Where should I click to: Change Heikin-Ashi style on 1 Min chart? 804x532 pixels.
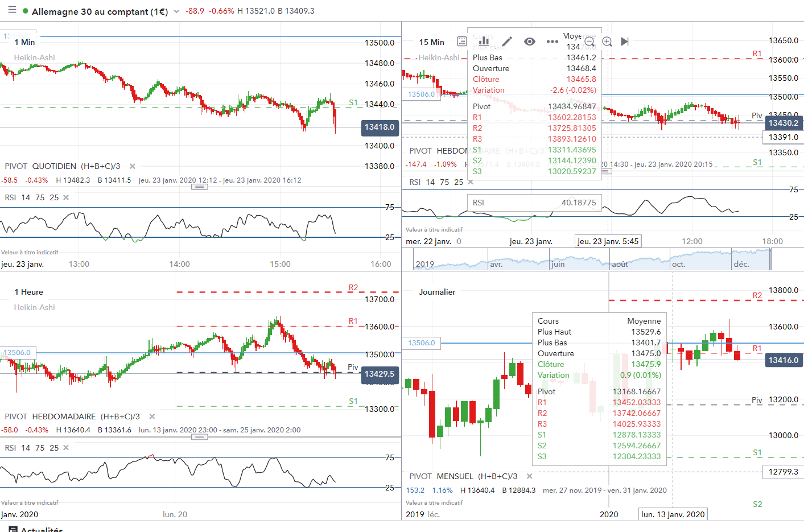[x=35, y=57]
